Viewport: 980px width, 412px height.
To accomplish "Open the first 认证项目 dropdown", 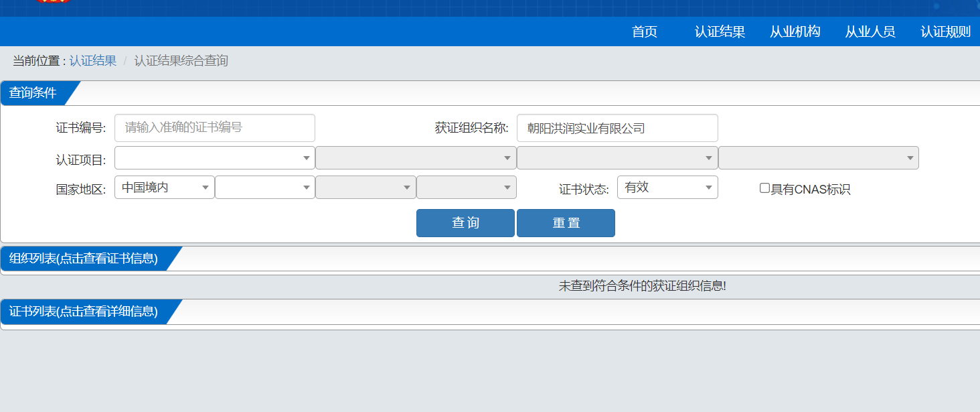I will click(215, 158).
